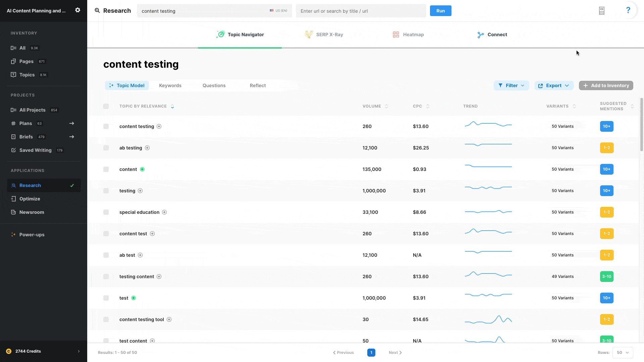Tick checkbox for testing content row

pos(106,277)
